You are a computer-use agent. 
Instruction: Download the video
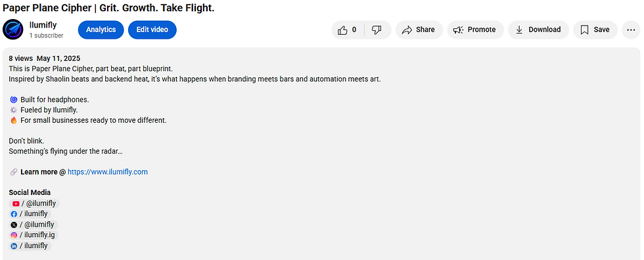538,30
